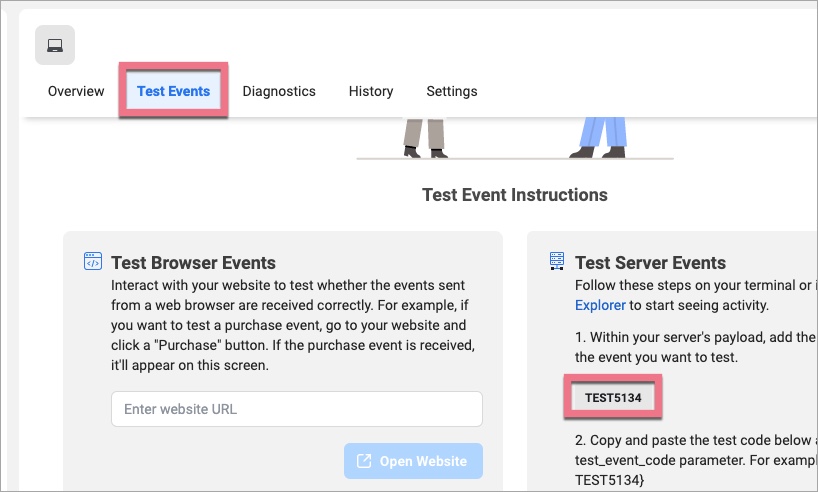Focus the Enter website URL field
818x492 pixels.
[x=297, y=409]
